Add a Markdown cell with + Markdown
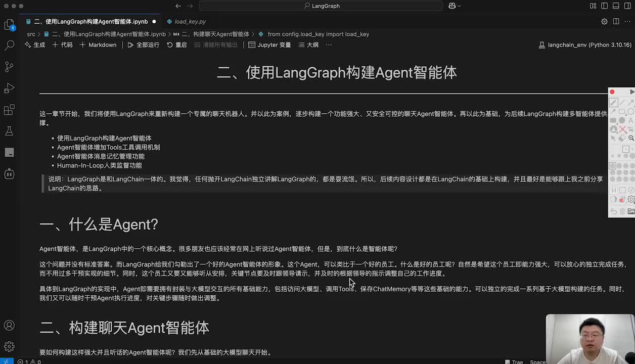The height and width of the screenshot is (364, 635). pos(98,45)
